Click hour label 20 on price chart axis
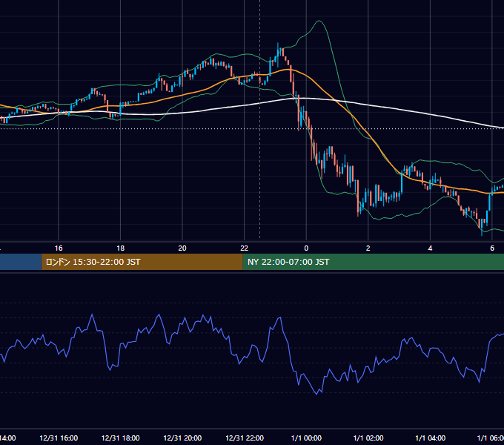Screen dimensions: 504x445 click(182, 248)
